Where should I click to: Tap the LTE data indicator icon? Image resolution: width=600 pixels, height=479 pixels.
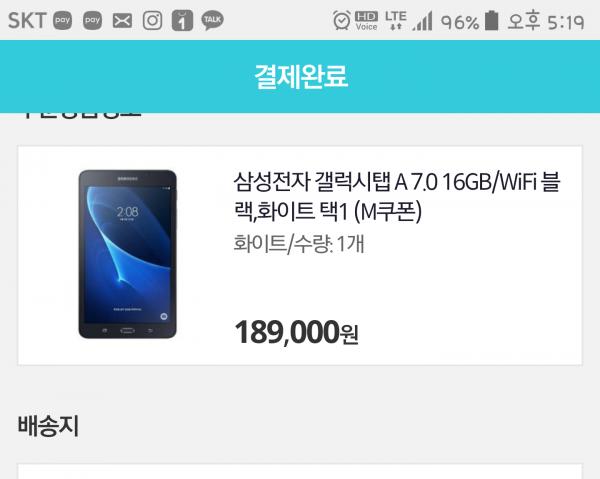click(x=396, y=21)
